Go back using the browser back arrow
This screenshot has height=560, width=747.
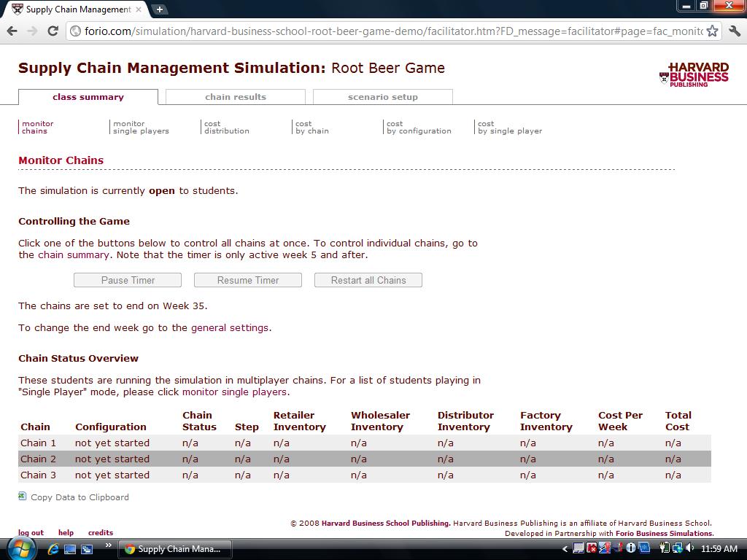pyautogui.click(x=12, y=31)
